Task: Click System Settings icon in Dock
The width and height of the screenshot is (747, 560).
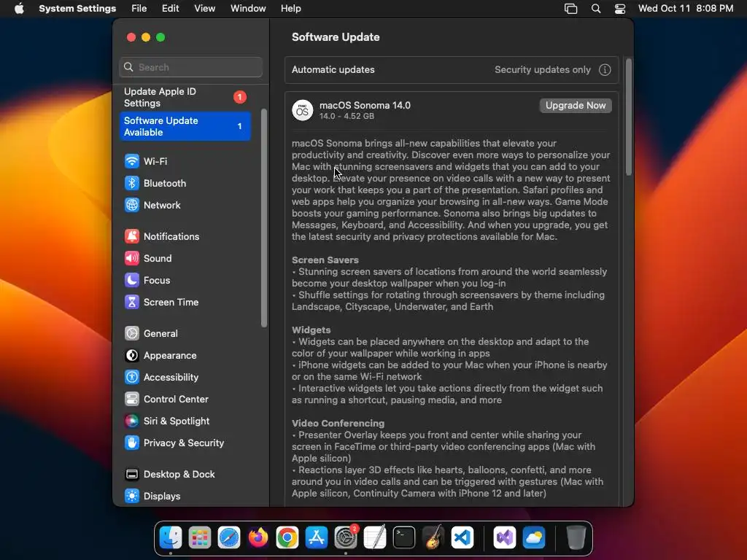Action: 346,538
